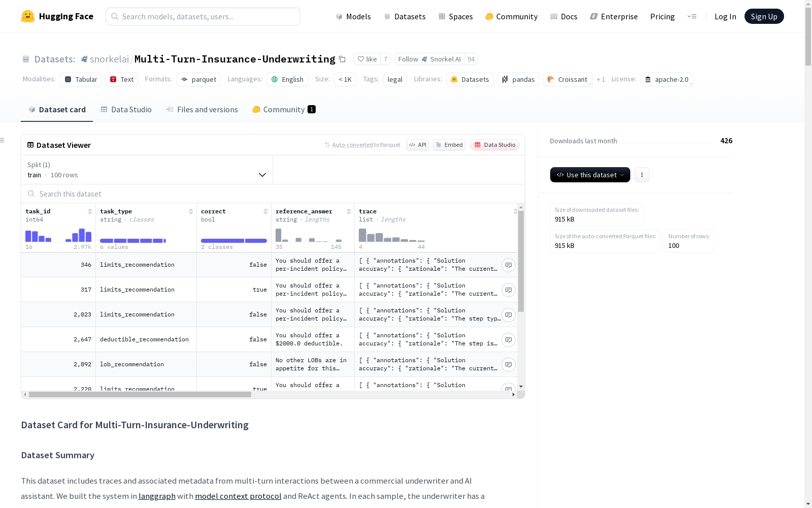812x508 pixels.
Task: Expand the Split train dropdown
Action: tap(147, 170)
